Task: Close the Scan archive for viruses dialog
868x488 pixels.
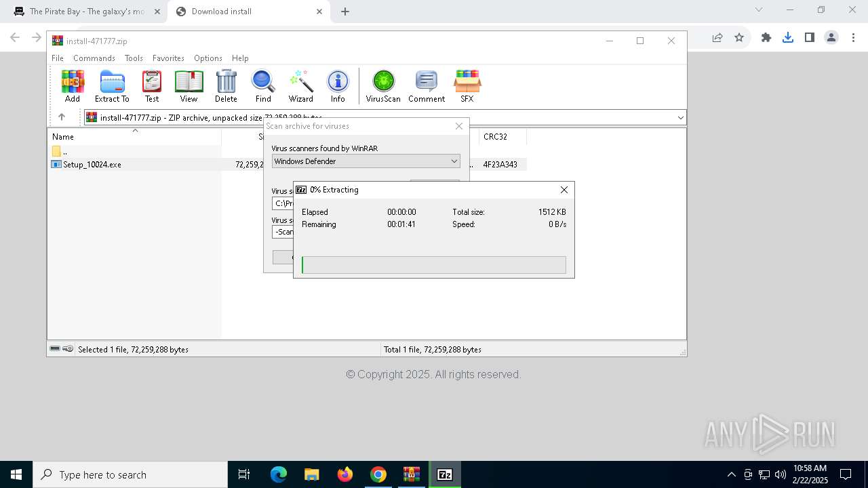Action: 459,126
